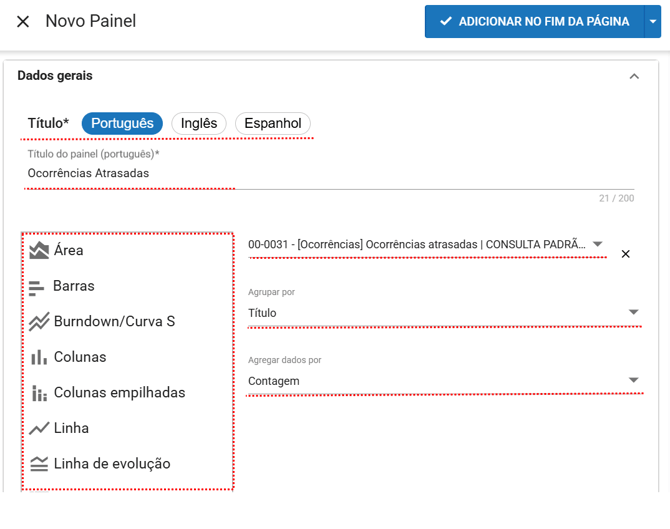The width and height of the screenshot is (670, 529).
Task: Close the Novo Painel dialog
Action: tap(23, 21)
